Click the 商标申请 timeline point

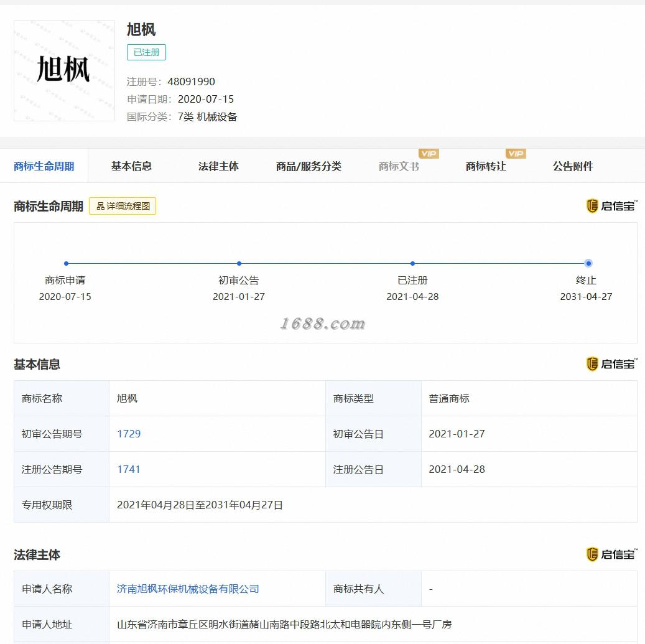66,263
